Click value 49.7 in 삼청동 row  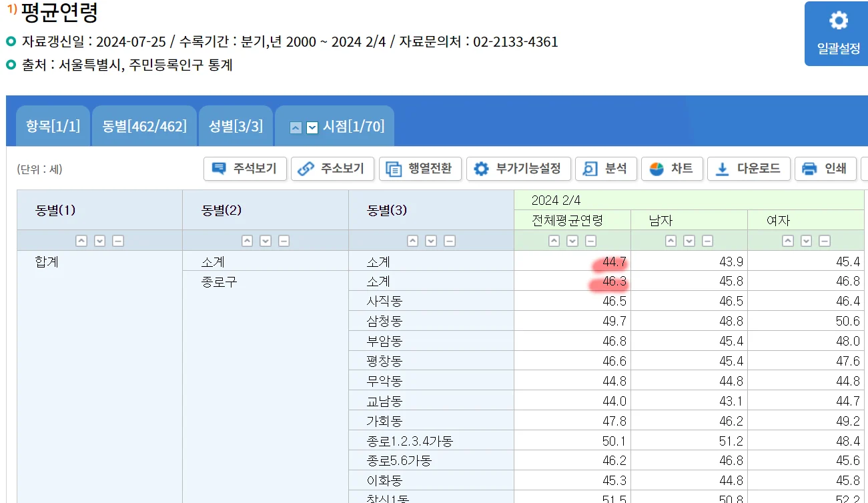(x=614, y=322)
